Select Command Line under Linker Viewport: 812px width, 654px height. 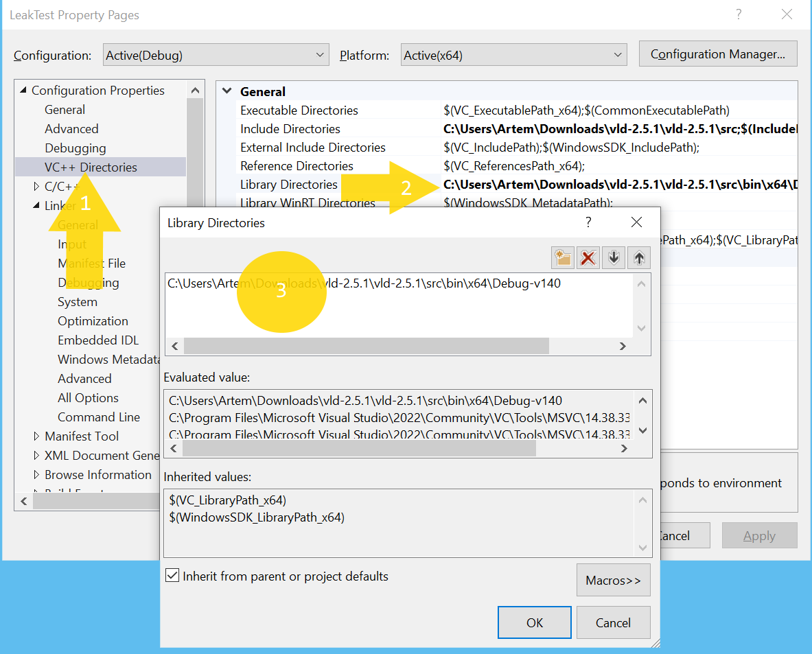click(98, 417)
